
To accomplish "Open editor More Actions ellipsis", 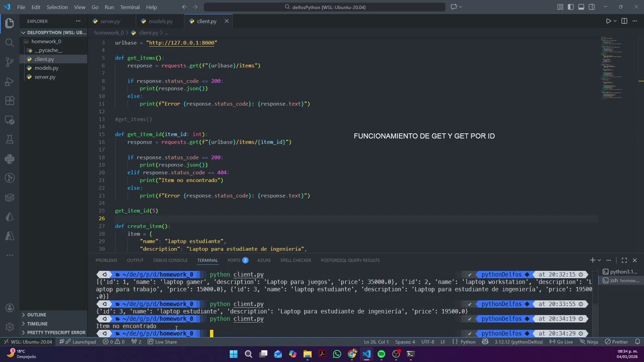I will click(634, 21).
